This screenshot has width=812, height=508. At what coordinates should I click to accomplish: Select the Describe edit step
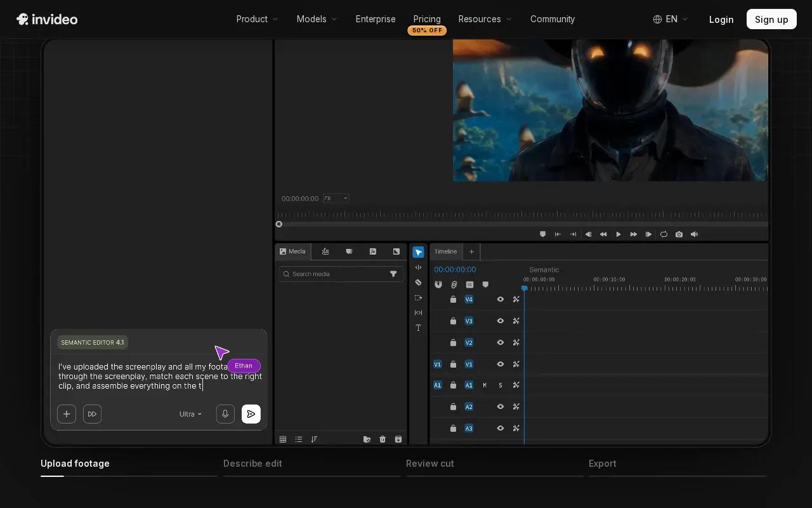(x=252, y=464)
